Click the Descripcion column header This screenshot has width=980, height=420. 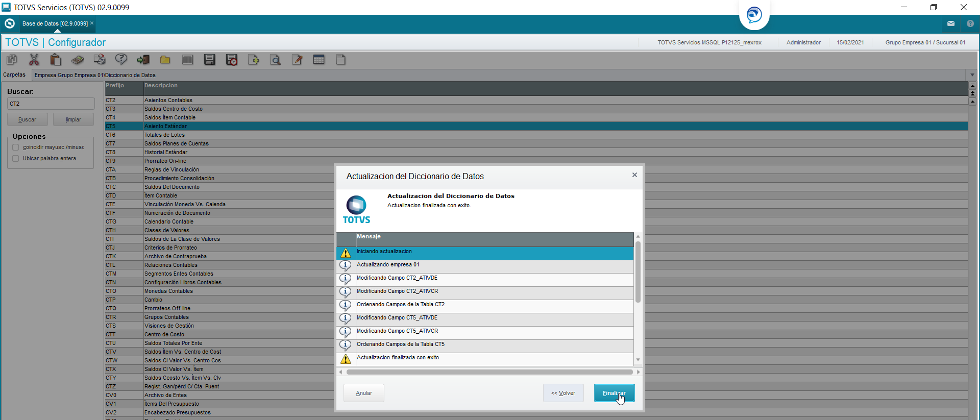click(x=555, y=88)
